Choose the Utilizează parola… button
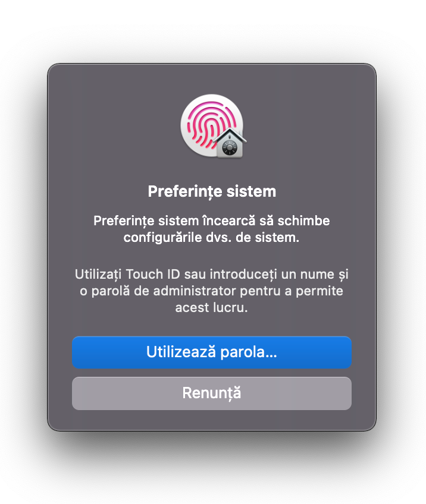The width and height of the screenshot is (426, 504). [x=212, y=352]
